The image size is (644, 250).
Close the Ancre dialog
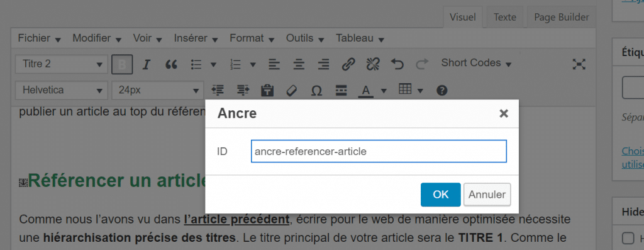coord(504,113)
